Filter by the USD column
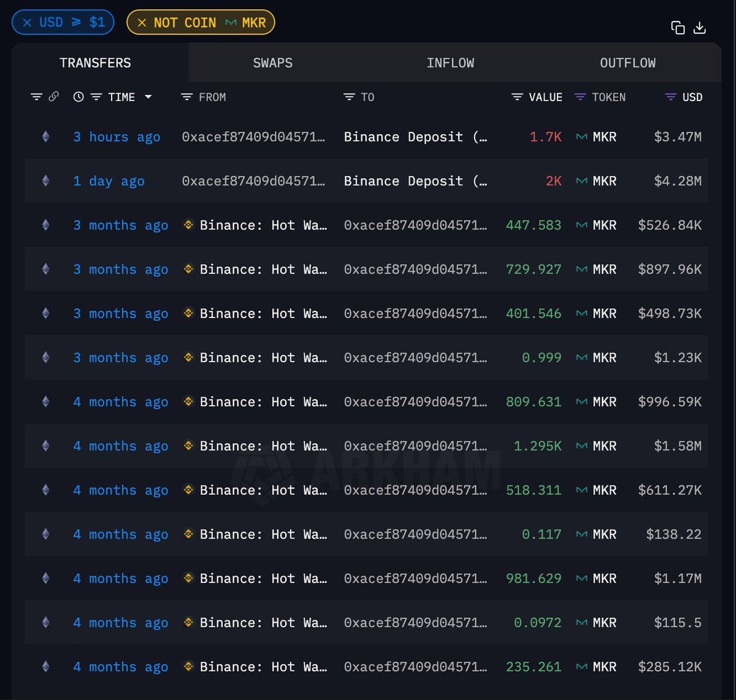This screenshot has width=736, height=700. (671, 97)
